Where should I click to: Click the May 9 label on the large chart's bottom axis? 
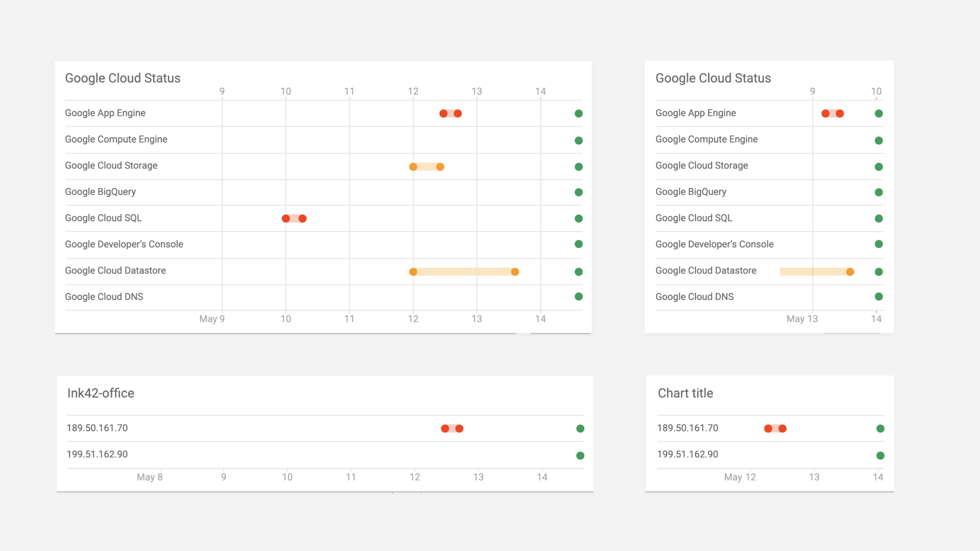tap(211, 319)
